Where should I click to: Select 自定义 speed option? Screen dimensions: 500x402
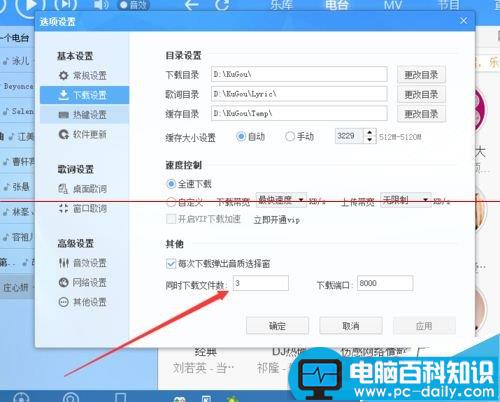pyautogui.click(x=185, y=202)
